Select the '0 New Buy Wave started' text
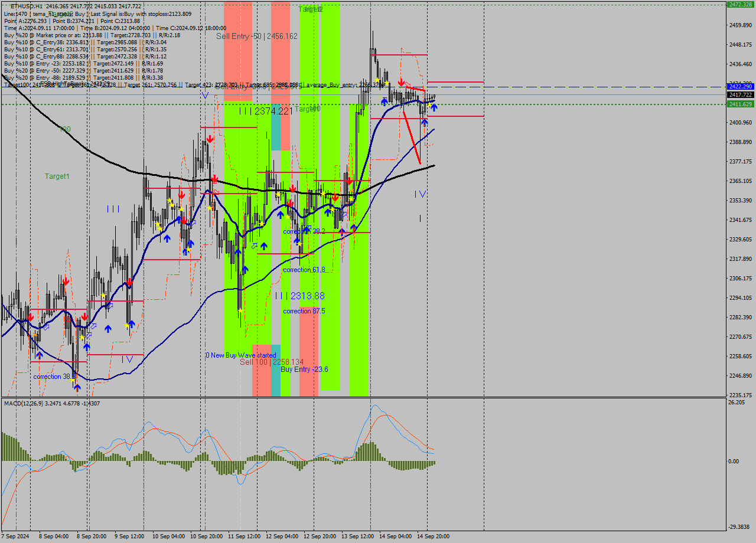This screenshot has width=756, height=543. point(240,355)
